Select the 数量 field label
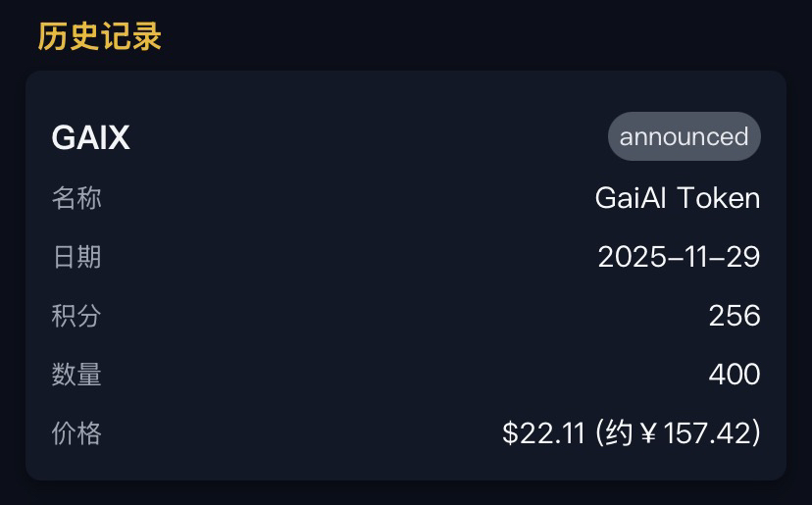The width and height of the screenshot is (812, 505). click(76, 375)
